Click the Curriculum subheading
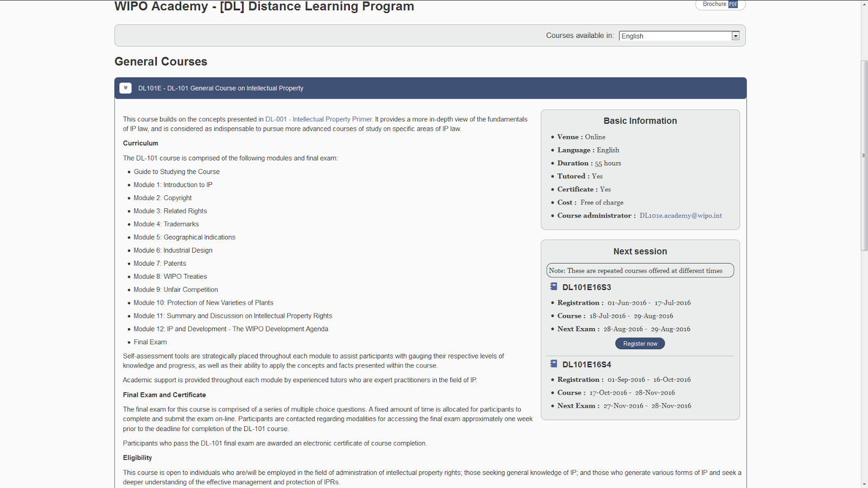The image size is (868, 488). pos(141,143)
